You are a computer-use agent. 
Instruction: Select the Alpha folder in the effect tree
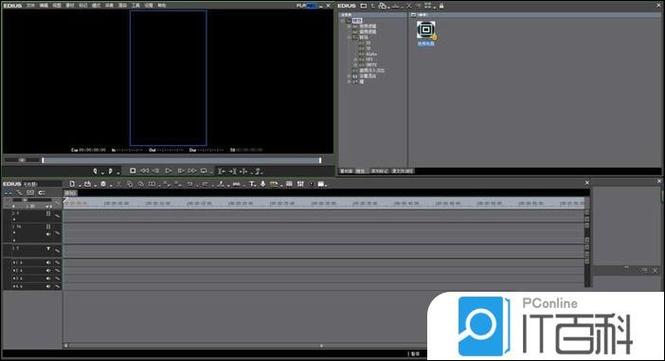coord(372,54)
